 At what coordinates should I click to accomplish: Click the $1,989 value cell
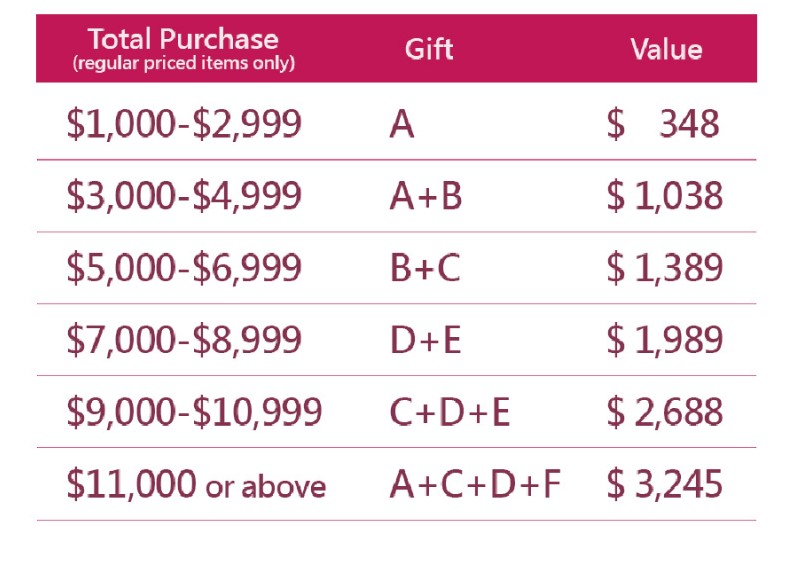tap(664, 340)
